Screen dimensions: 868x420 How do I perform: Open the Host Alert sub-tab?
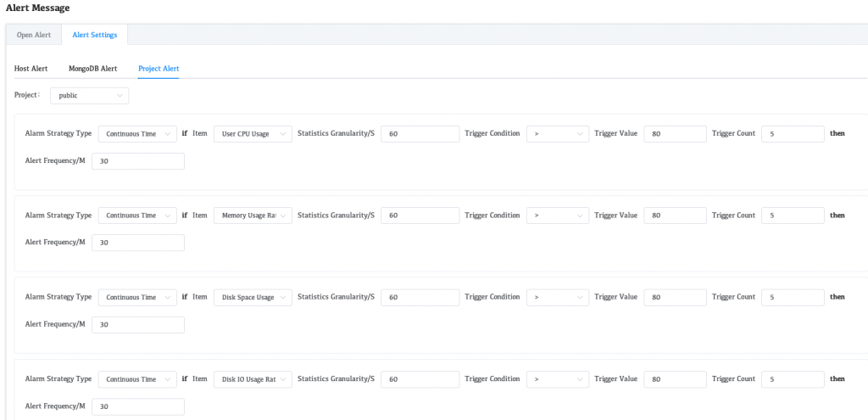click(31, 68)
